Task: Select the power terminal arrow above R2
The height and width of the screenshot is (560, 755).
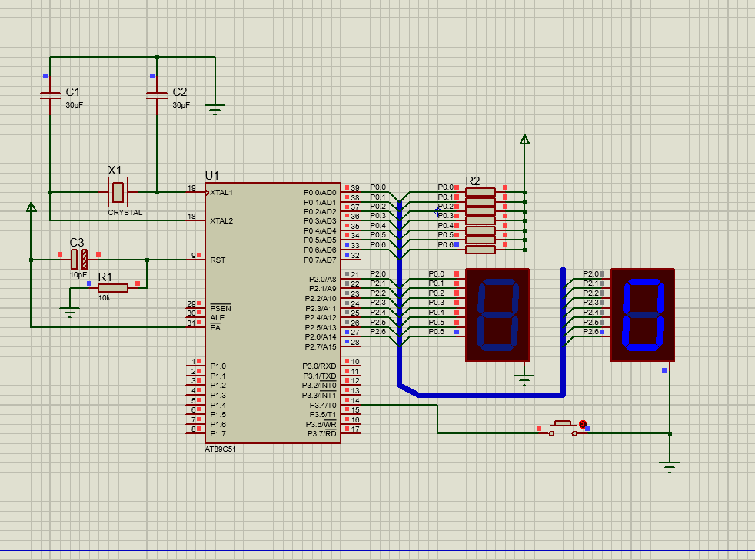Action: [525, 140]
